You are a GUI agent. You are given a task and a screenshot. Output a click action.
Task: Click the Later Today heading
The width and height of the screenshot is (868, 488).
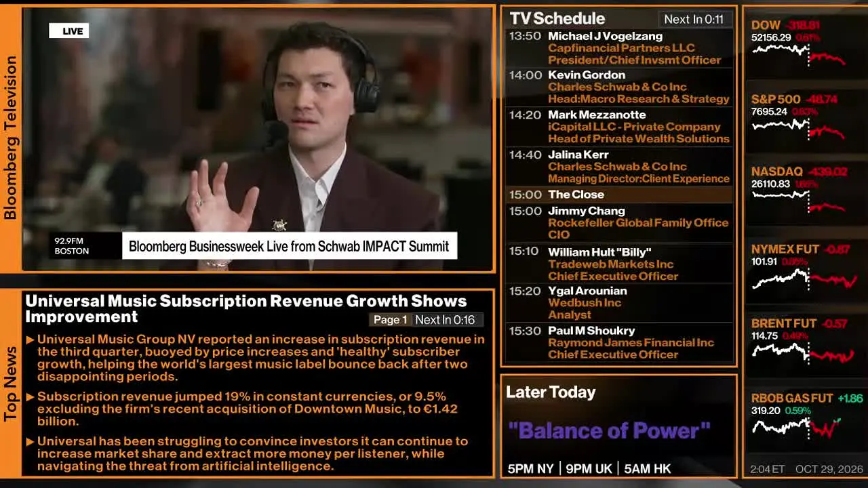coord(551,392)
